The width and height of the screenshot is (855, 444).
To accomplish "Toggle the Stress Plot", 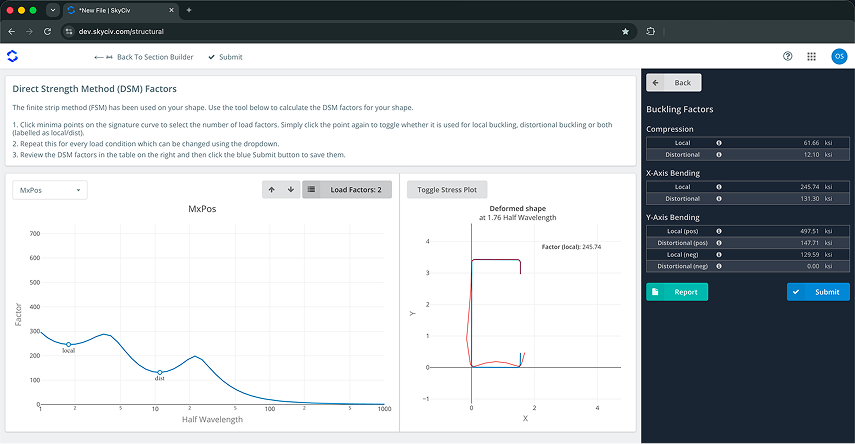I will (x=447, y=190).
